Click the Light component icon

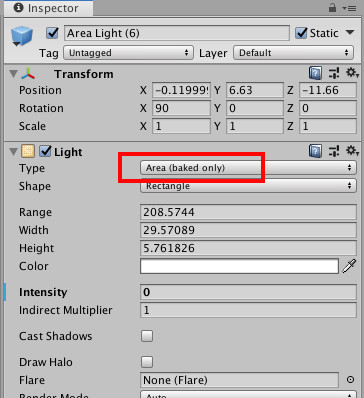point(28,151)
